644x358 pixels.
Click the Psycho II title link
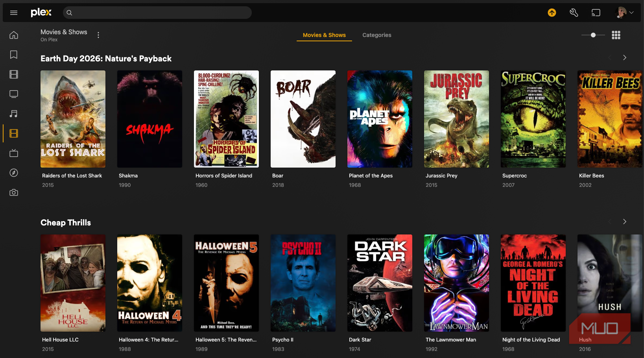click(x=283, y=340)
